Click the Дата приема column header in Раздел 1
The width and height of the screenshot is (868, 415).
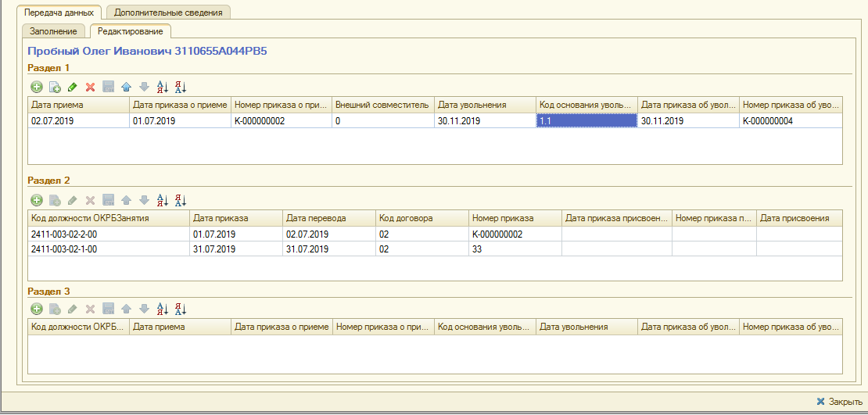[78, 105]
